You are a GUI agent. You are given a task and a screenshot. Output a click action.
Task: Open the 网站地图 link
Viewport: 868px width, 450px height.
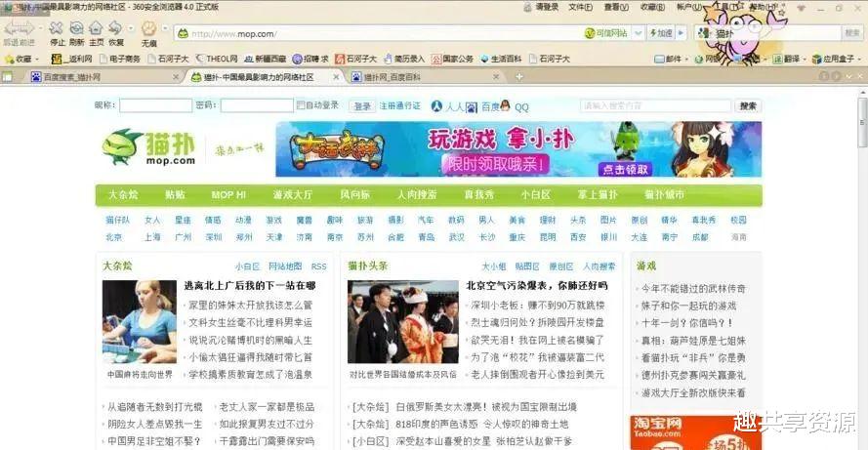285,266
